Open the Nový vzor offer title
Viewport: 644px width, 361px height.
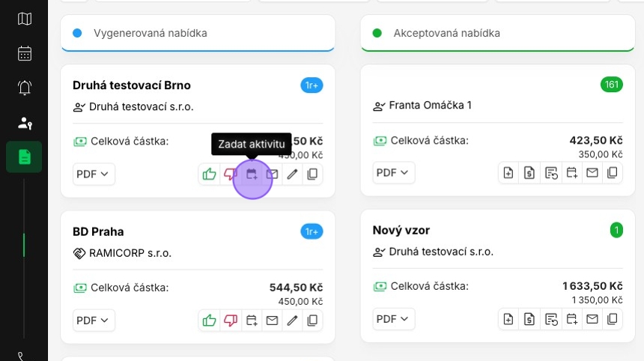(x=401, y=230)
